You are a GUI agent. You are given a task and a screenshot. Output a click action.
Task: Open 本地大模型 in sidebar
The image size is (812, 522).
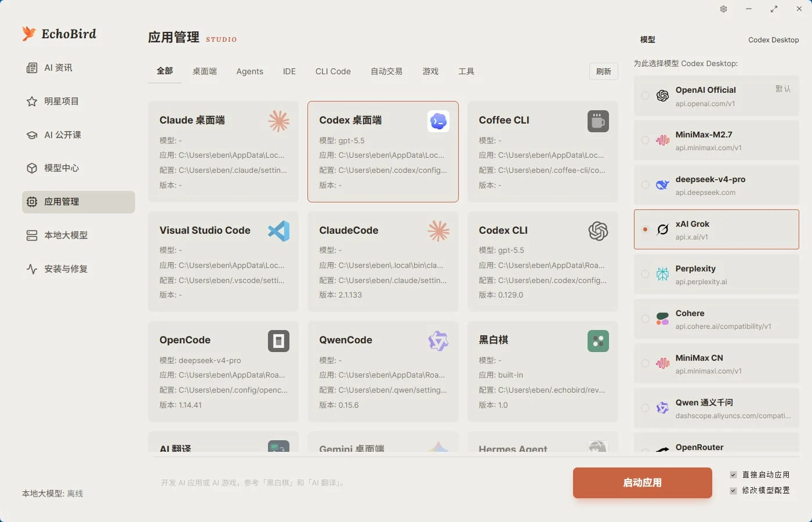[x=78, y=235]
